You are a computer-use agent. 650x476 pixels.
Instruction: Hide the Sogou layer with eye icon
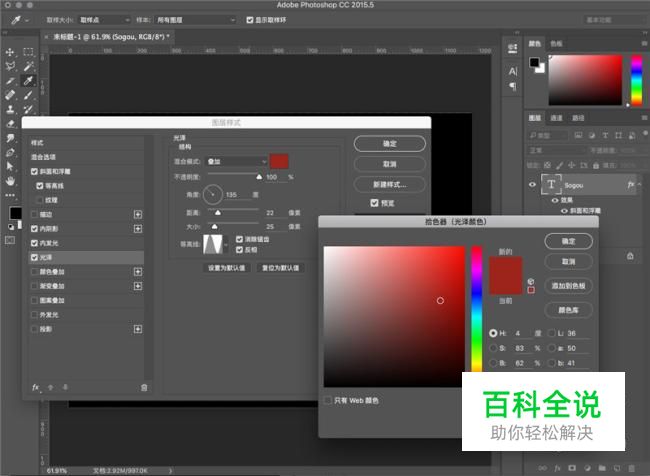532,185
